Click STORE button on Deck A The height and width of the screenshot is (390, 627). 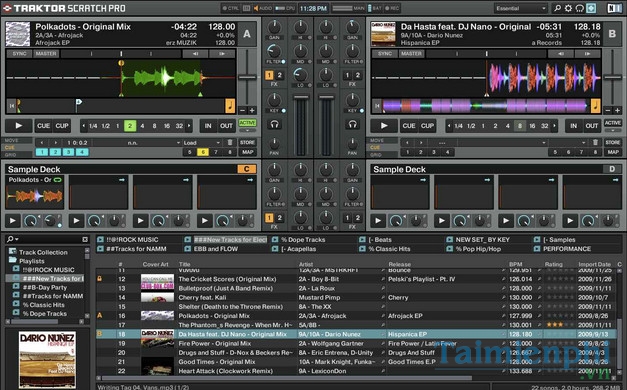[248, 142]
